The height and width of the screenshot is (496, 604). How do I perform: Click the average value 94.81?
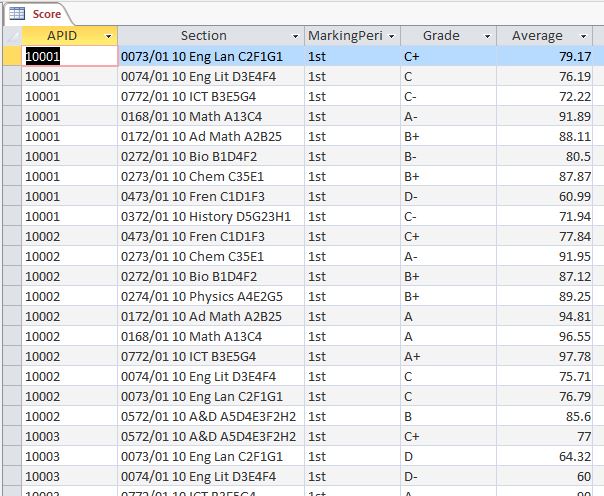click(575, 317)
